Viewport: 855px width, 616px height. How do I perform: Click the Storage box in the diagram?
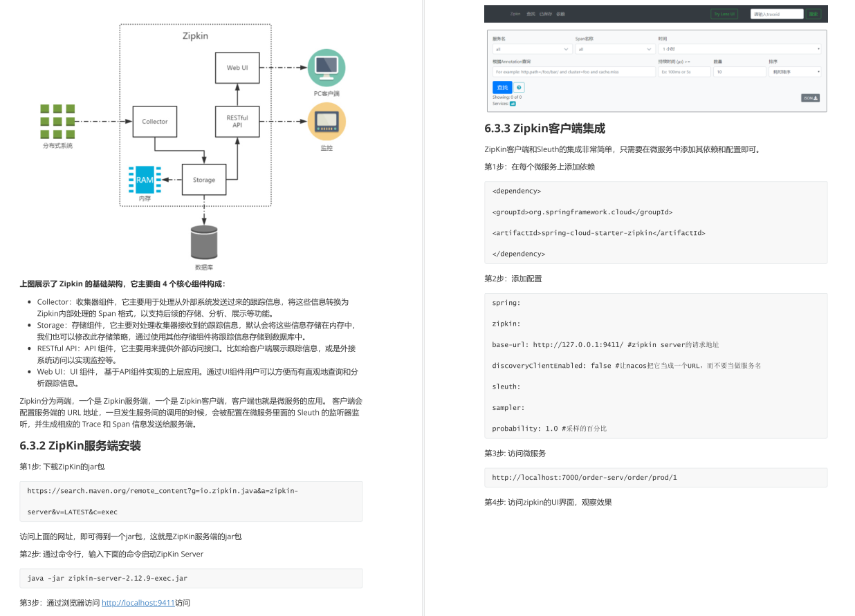204,180
